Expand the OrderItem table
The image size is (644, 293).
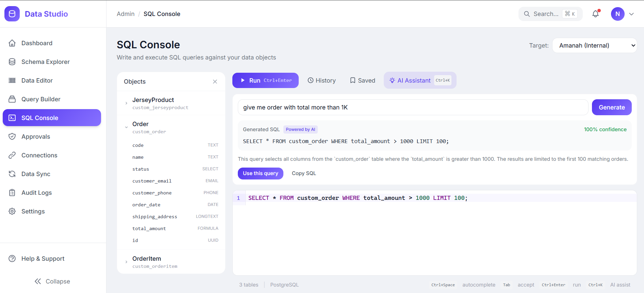pyautogui.click(x=126, y=262)
